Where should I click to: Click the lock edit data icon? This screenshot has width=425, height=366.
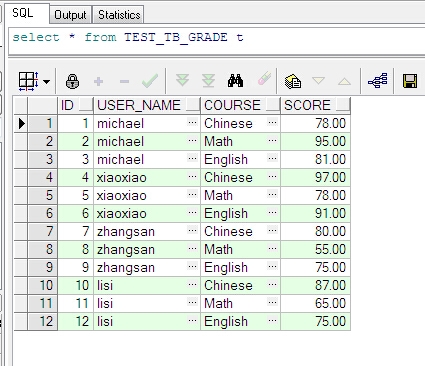pos(72,81)
